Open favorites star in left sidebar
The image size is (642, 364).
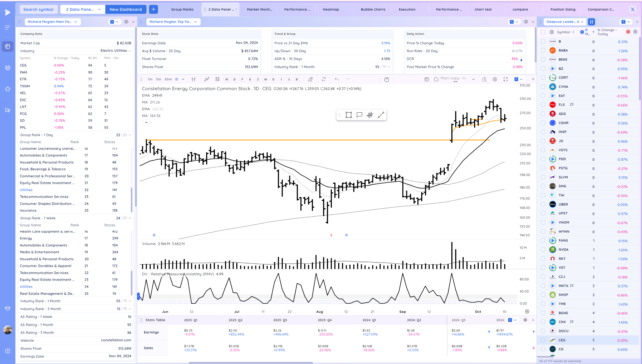8,89
